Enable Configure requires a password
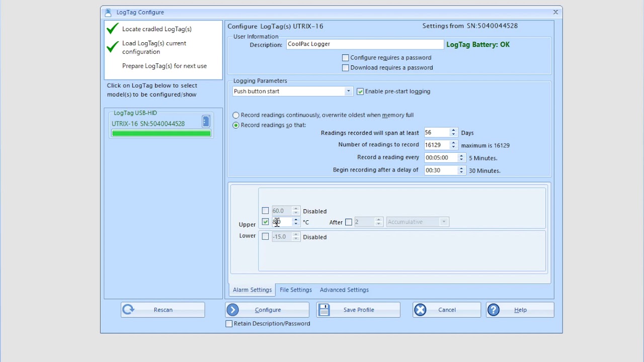Image resolution: width=644 pixels, height=362 pixels. coord(345,58)
